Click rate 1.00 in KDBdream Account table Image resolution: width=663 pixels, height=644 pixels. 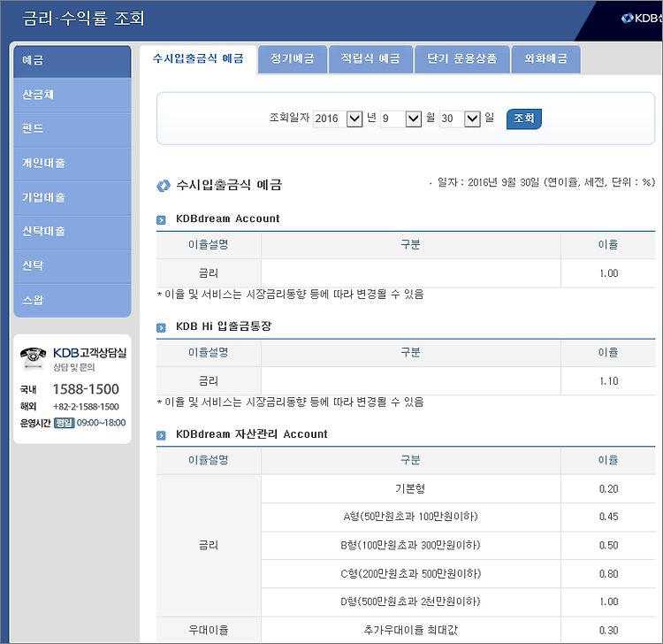point(608,273)
